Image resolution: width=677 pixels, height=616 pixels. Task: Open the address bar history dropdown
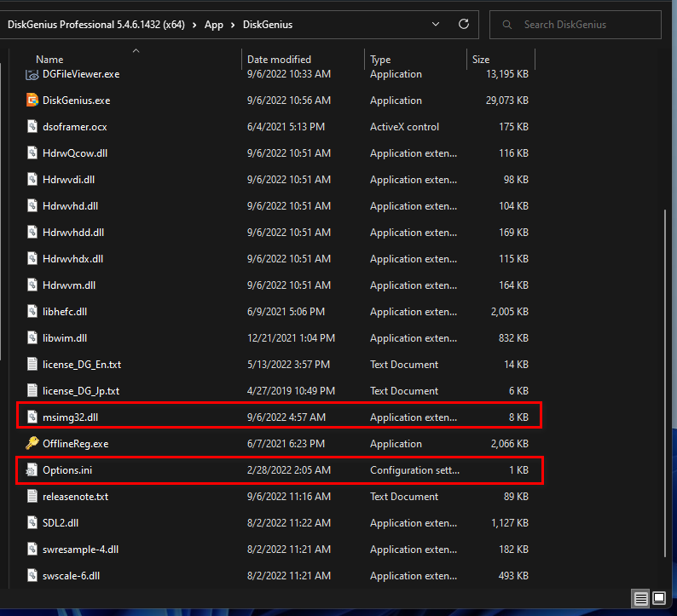pos(436,24)
